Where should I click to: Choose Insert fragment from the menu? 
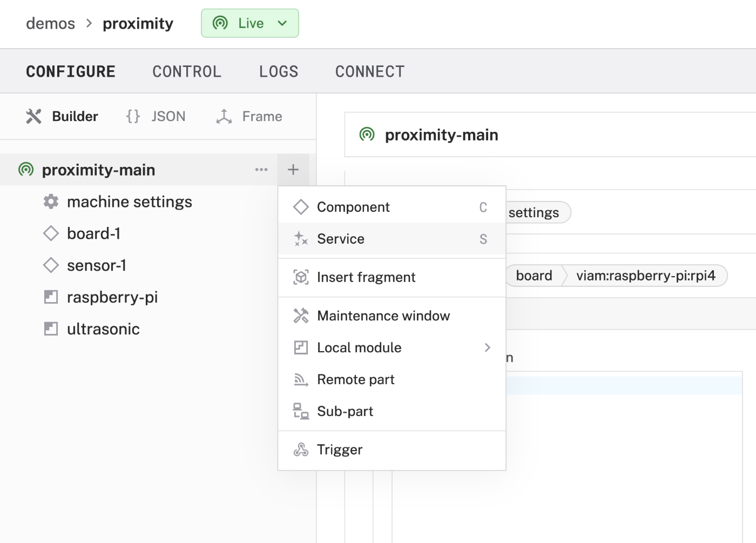tap(392, 277)
